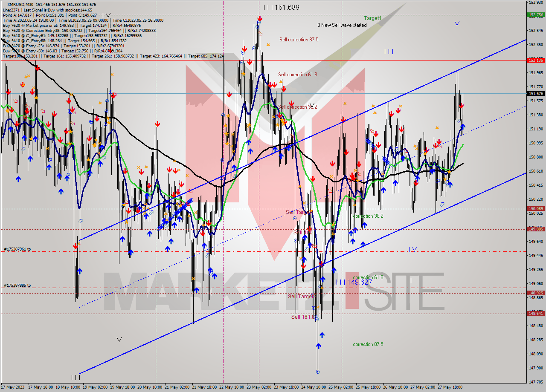Select the green Target1 label
This screenshot has width=546, height=392.
[372, 18]
